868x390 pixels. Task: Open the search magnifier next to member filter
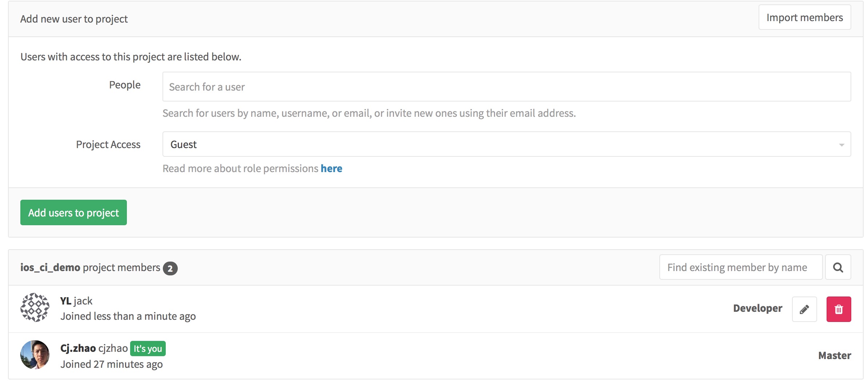[838, 267]
